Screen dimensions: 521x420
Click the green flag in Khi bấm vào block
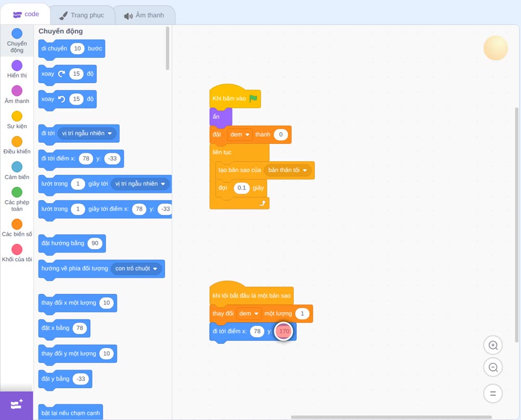pyautogui.click(x=254, y=98)
